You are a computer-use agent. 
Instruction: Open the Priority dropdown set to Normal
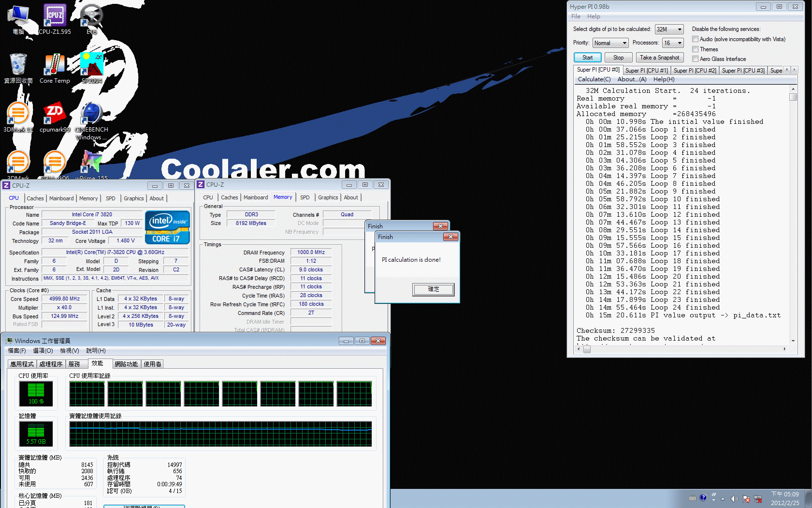(x=610, y=43)
